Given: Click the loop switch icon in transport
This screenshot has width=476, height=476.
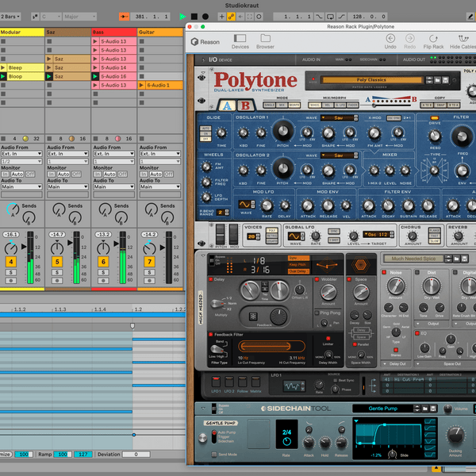Looking at the screenshot, I should 330,17.
